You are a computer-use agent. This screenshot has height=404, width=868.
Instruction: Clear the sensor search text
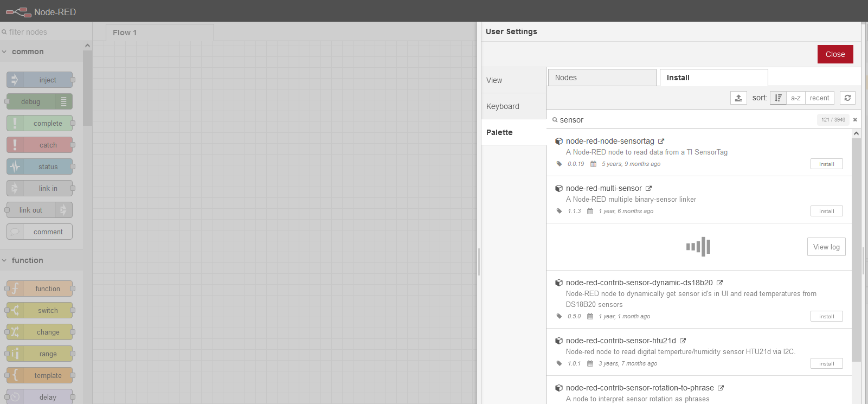click(855, 120)
